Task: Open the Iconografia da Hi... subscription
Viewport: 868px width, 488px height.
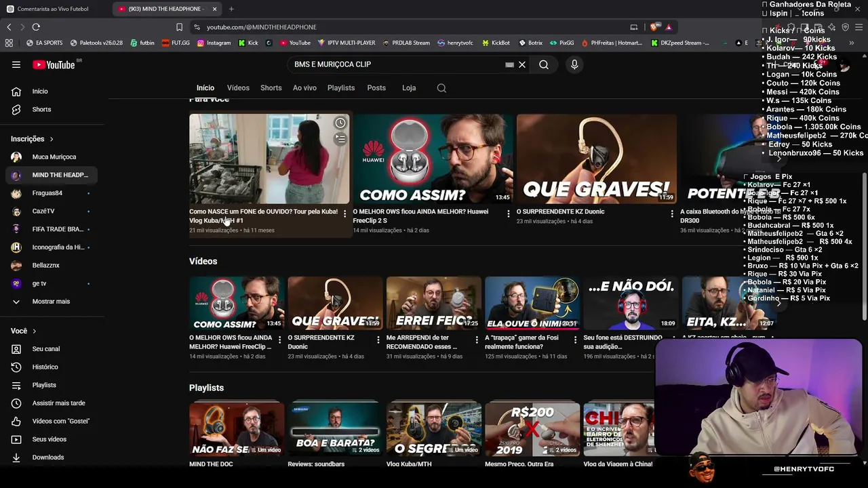Action: click(x=51, y=247)
